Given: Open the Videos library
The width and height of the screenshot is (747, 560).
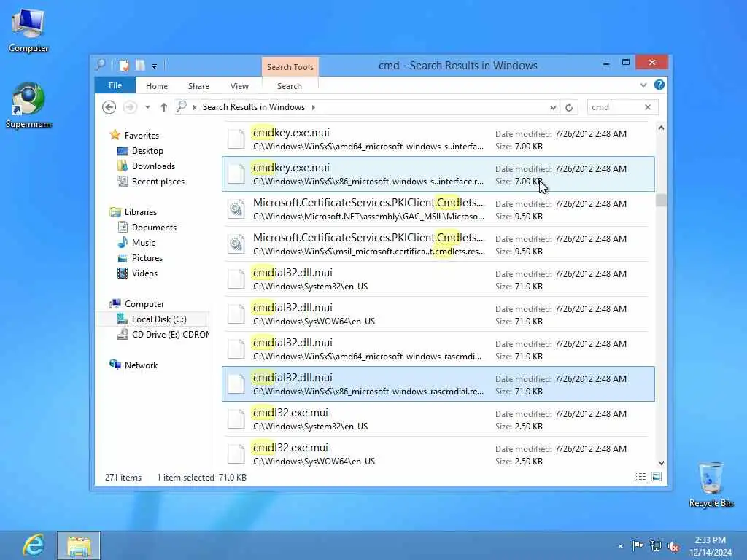Looking at the screenshot, I should (144, 273).
